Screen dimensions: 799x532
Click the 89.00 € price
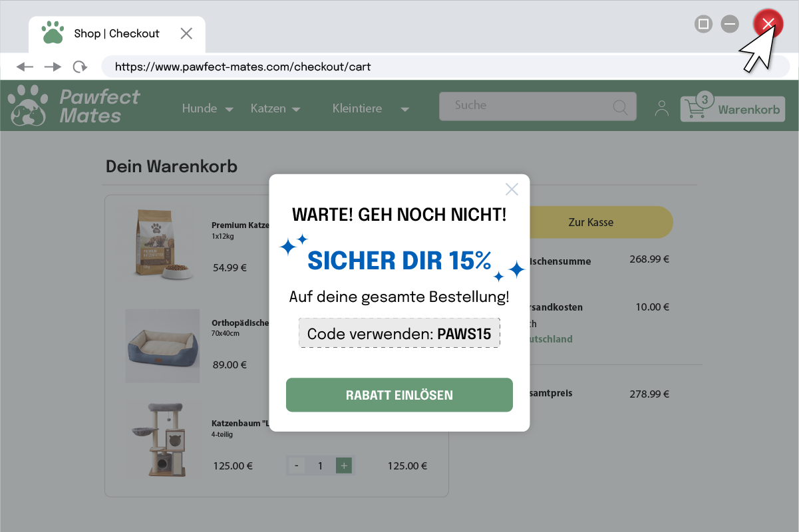pyautogui.click(x=230, y=365)
